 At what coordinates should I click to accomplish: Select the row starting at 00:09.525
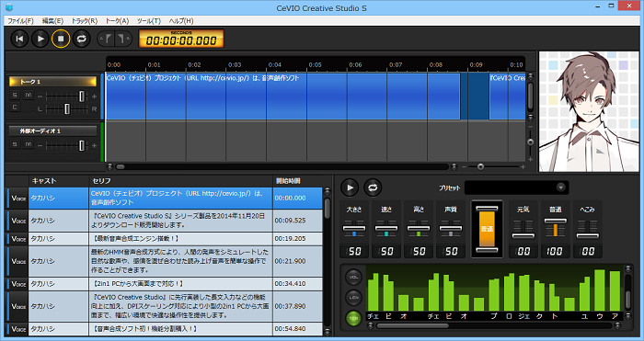point(165,221)
